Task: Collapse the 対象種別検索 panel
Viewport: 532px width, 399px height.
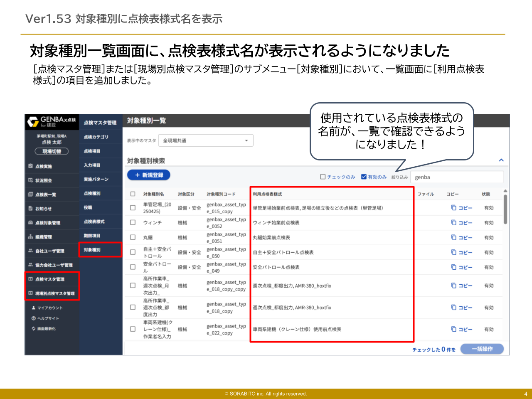Action: pyautogui.click(x=502, y=160)
